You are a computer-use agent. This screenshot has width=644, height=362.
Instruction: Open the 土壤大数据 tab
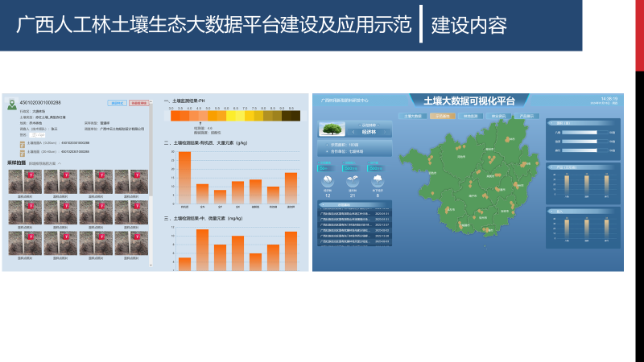pos(411,117)
